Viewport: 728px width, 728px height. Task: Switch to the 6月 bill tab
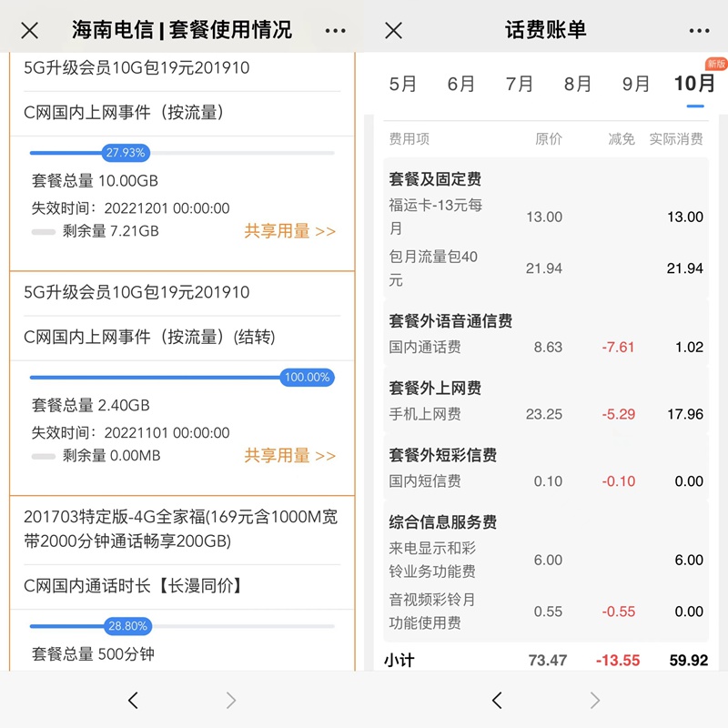[x=460, y=84]
